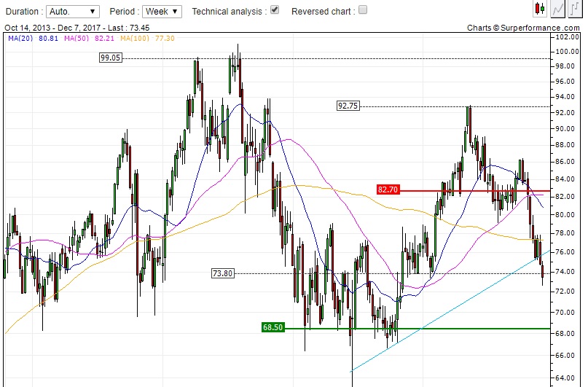
Task: Click the MA(50) legend label
Action: tap(77, 38)
